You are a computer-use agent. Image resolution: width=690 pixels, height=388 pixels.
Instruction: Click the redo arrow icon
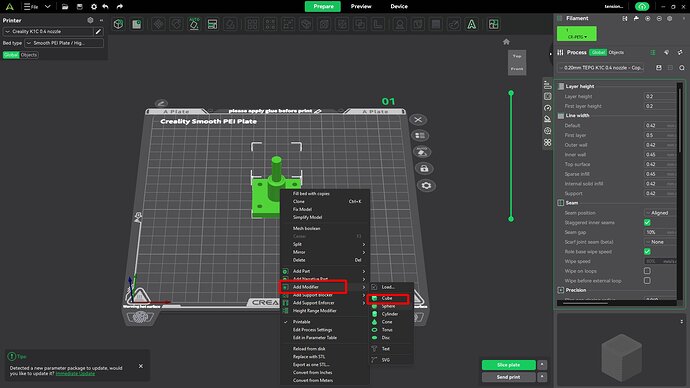pos(119,7)
